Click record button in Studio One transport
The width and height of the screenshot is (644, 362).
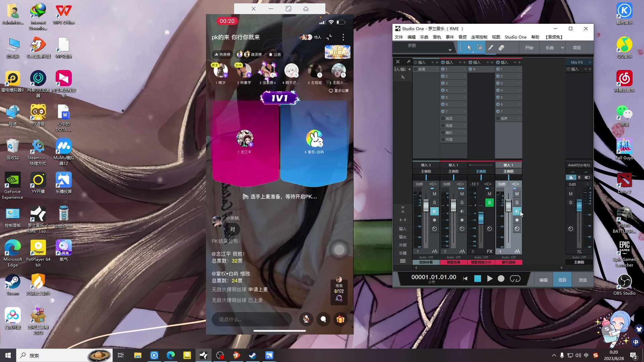coord(501,279)
